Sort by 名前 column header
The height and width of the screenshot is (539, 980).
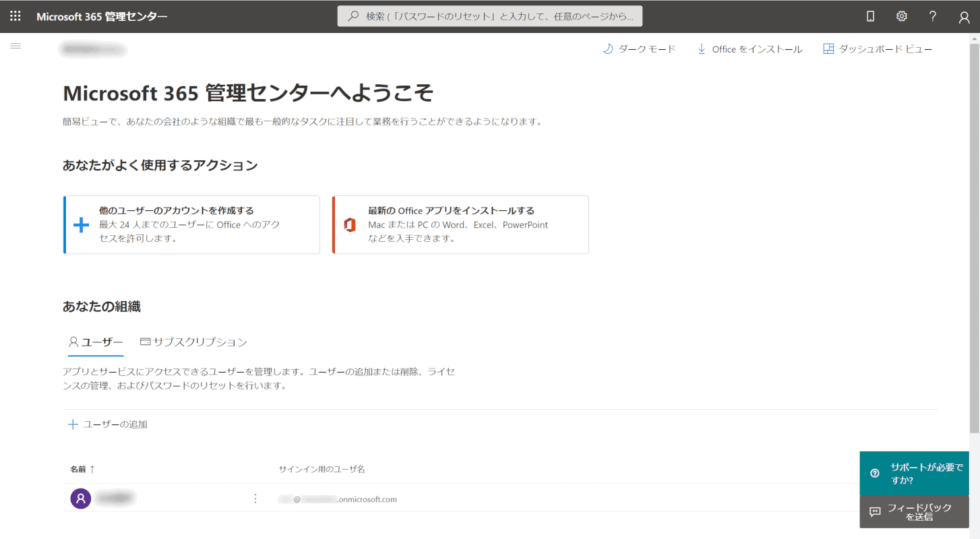pyautogui.click(x=83, y=469)
